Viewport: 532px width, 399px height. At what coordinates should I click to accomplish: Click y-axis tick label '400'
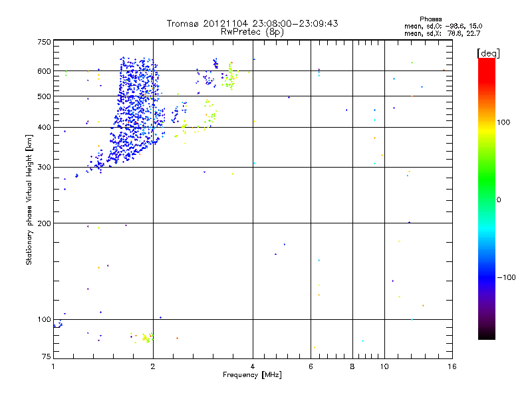[44, 127]
